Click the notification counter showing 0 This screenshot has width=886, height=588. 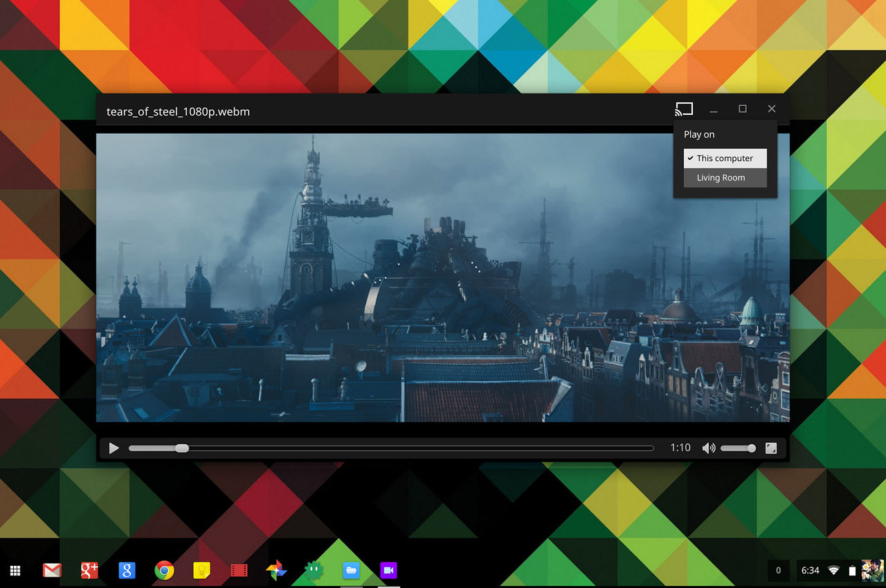click(x=778, y=570)
